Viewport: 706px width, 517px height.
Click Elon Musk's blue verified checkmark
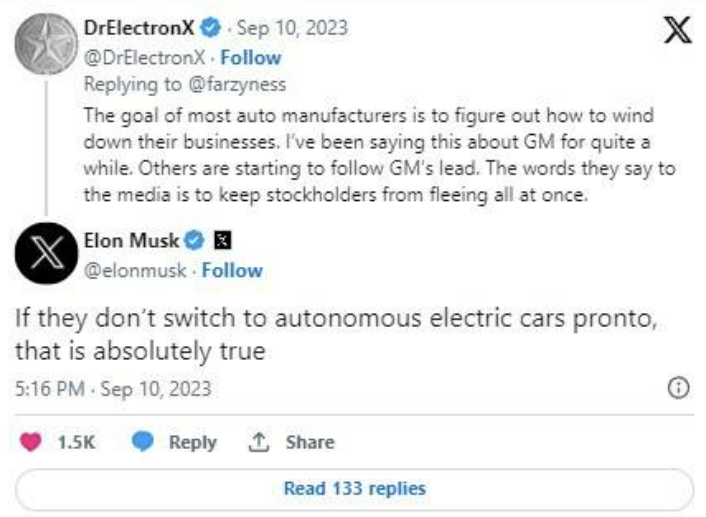[x=194, y=240]
